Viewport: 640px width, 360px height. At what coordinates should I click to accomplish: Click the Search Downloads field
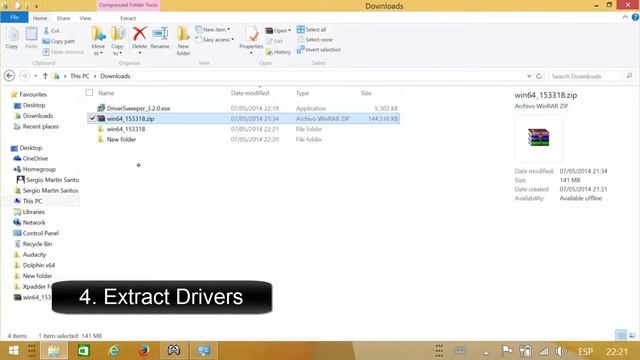click(591, 76)
